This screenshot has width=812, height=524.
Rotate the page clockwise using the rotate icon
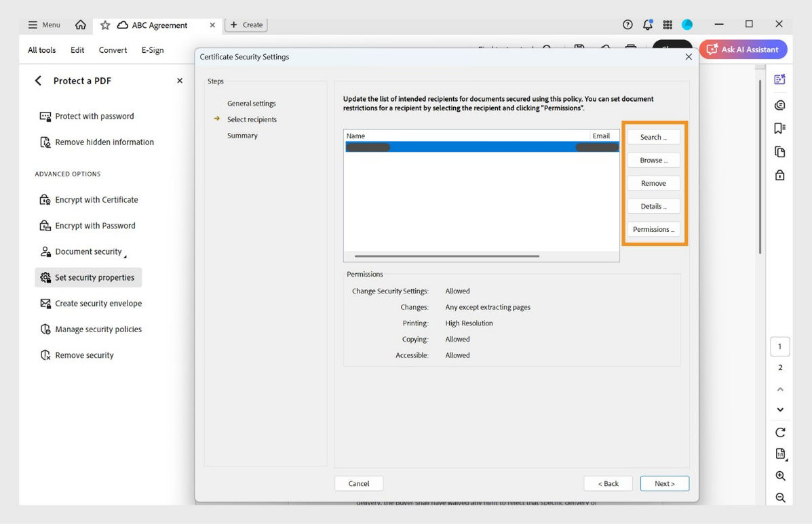pyautogui.click(x=780, y=432)
